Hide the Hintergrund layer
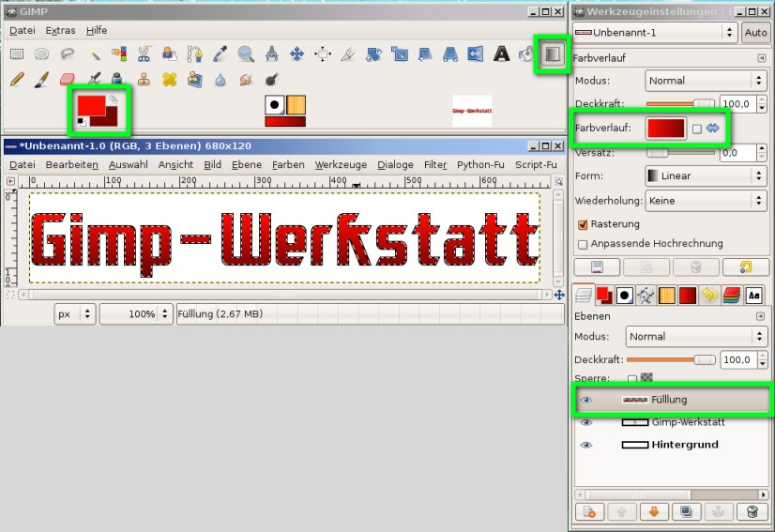This screenshot has height=532, width=775. pyautogui.click(x=586, y=445)
